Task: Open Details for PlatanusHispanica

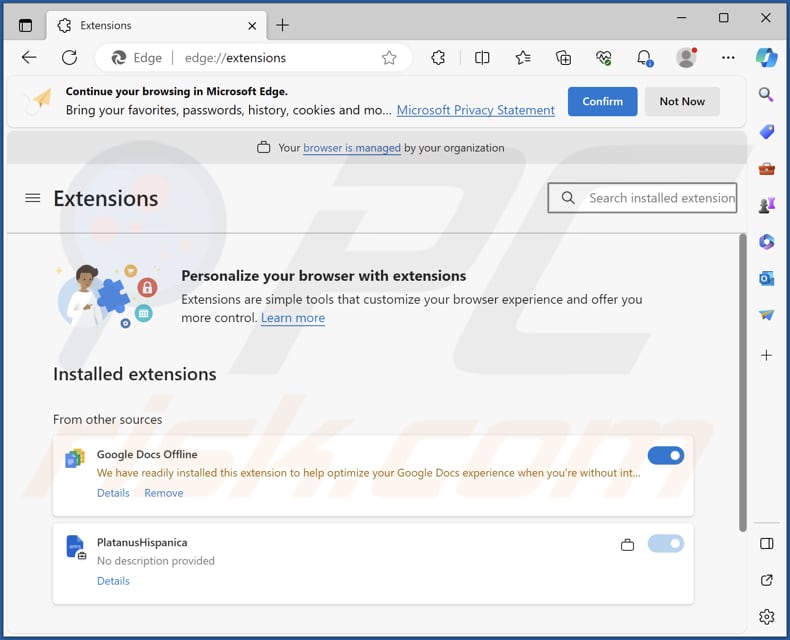Action: pyautogui.click(x=113, y=581)
